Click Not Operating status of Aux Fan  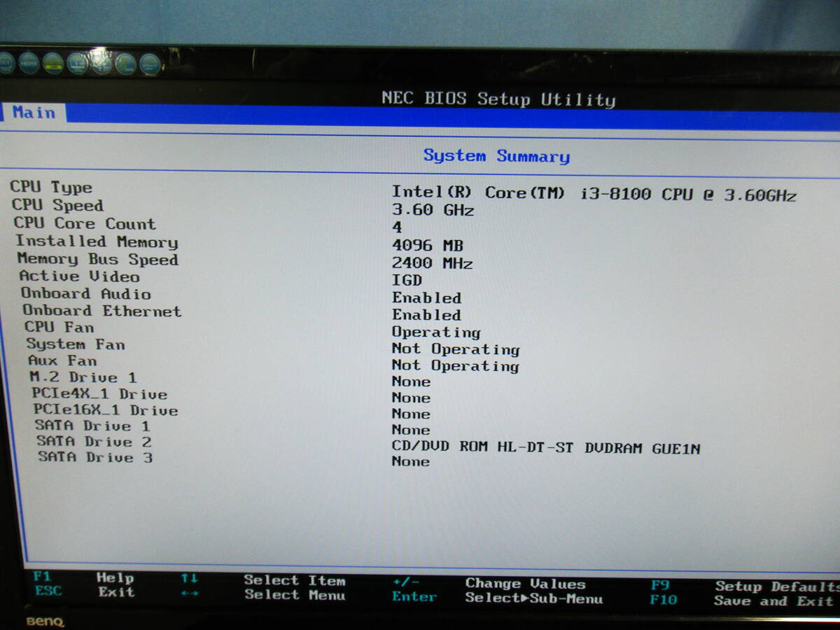[456, 365]
